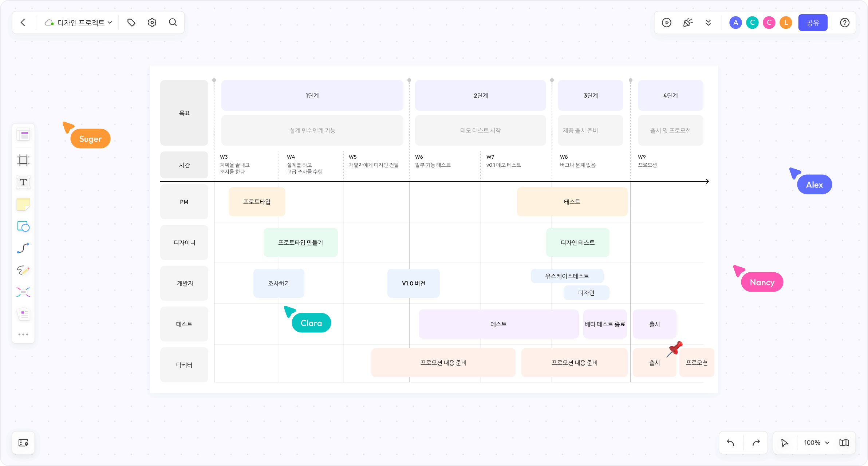
Task: Select the 시간 row header
Action: tap(184, 165)
